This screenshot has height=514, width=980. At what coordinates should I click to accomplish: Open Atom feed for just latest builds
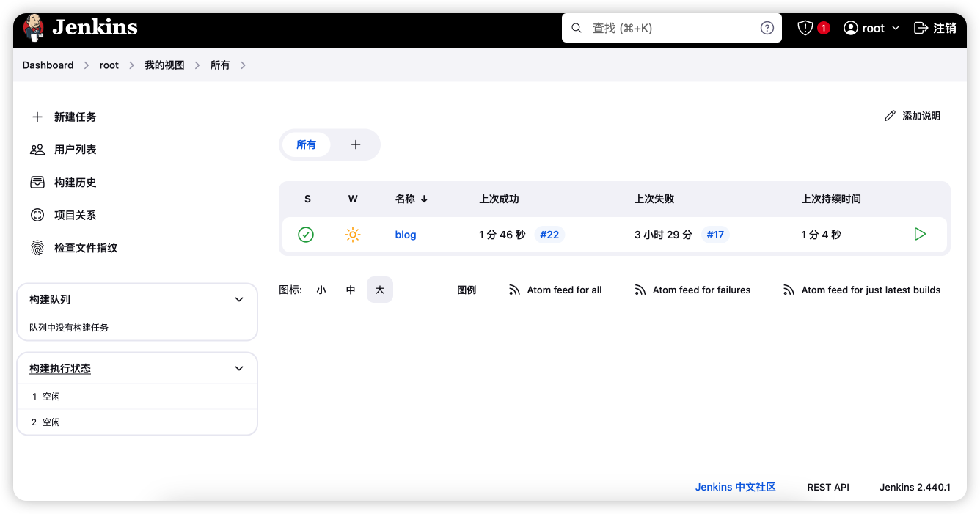(x=871, y=290)
